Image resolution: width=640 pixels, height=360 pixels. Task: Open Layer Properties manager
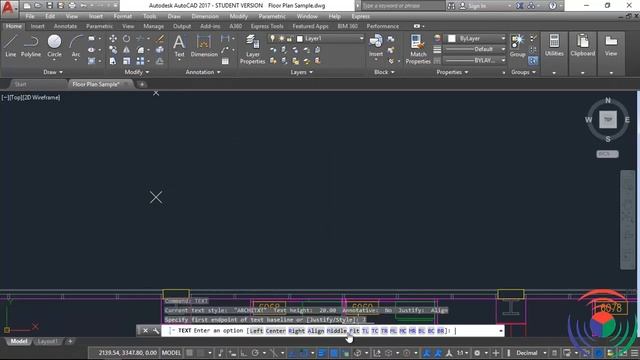(253, 49)
